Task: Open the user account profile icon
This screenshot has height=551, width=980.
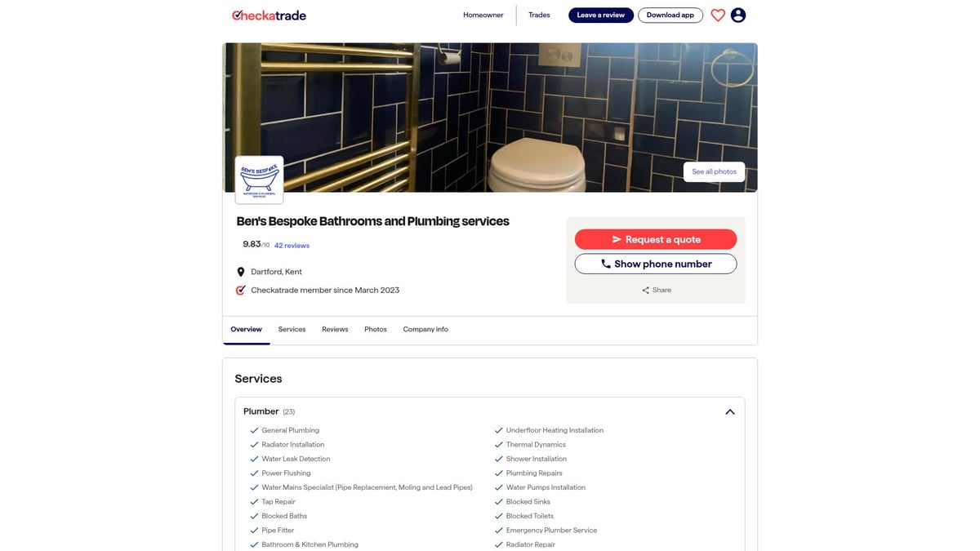Action: tap(738, 15)
